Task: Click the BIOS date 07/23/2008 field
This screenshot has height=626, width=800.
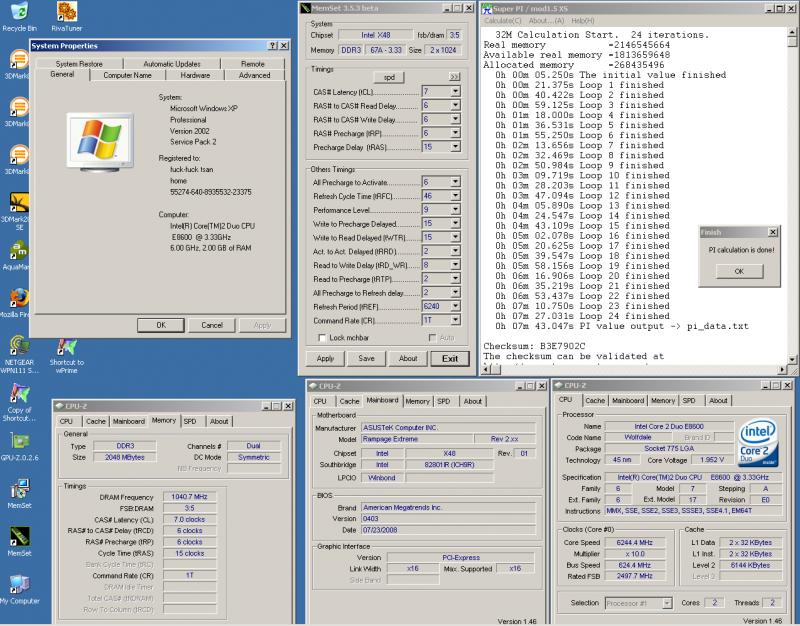Action: click(448, 530)
